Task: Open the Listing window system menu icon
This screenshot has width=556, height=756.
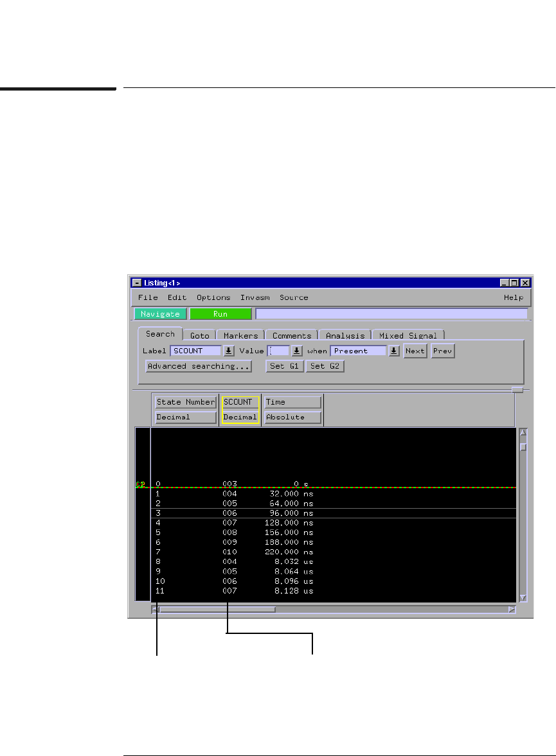Action: tap(138, 283)
